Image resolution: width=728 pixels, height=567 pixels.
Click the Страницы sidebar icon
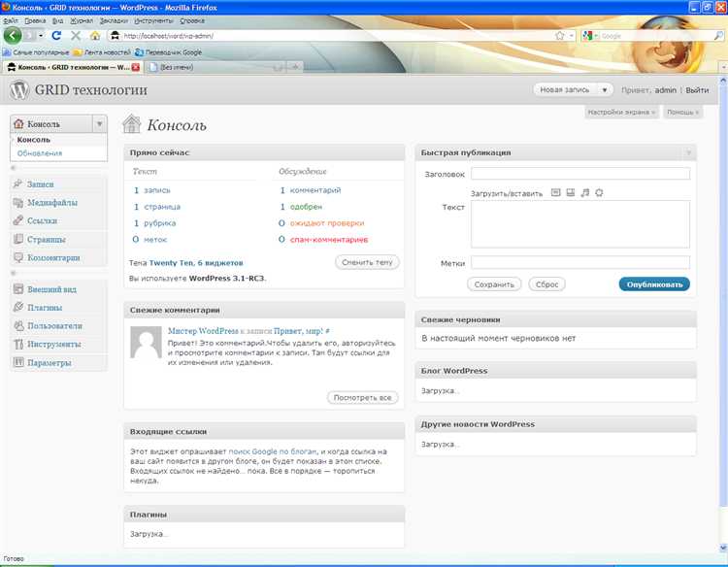pos(18,239)
